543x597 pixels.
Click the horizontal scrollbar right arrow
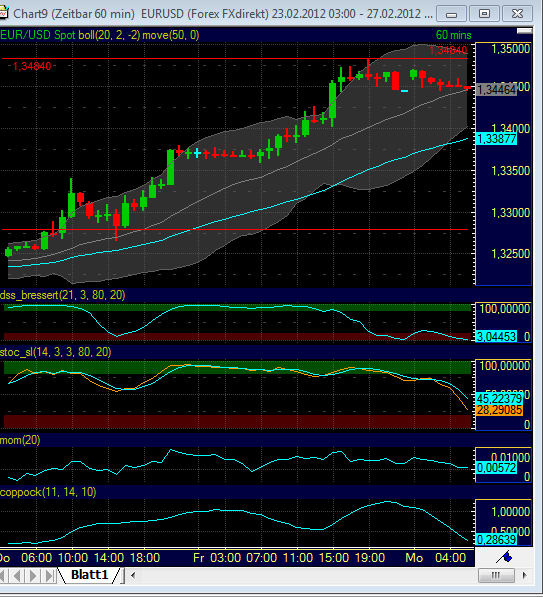coord(525,575)
